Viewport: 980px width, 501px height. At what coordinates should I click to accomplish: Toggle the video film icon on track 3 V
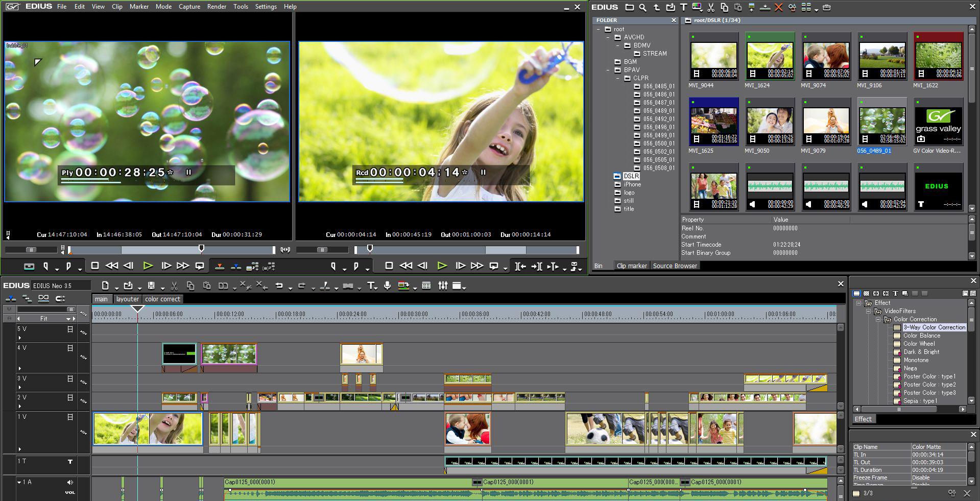pos(70,379)
